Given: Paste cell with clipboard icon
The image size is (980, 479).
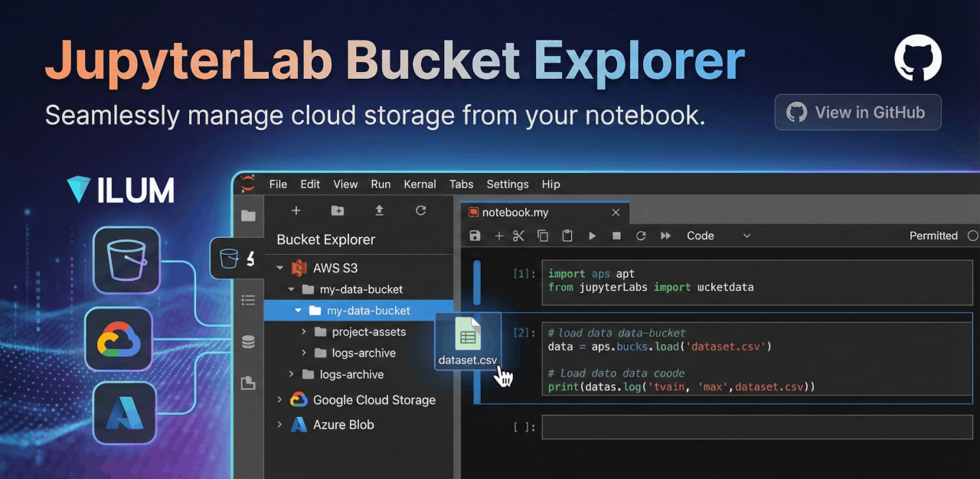Looking at the screenshot, I should 567,236.
